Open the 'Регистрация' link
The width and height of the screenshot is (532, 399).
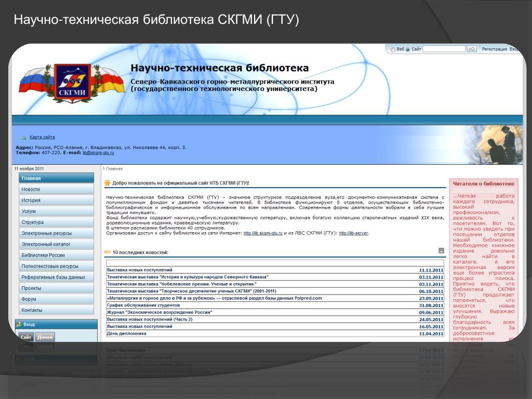pos(495,49)
